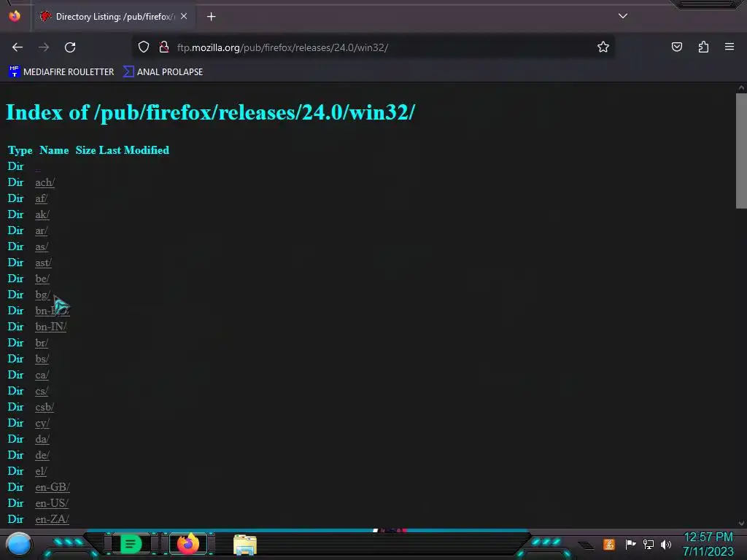Open a new tab with plus button

(211, 17)
